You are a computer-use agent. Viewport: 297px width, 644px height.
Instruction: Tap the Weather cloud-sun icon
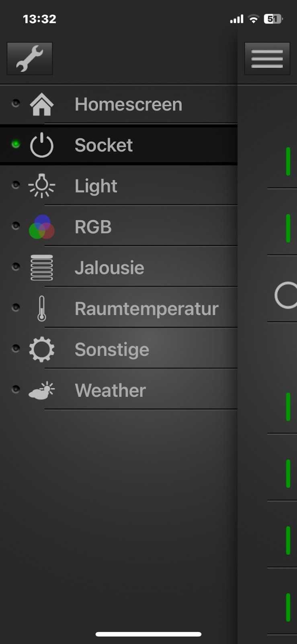pyautogui.click(x=42, y=390)
